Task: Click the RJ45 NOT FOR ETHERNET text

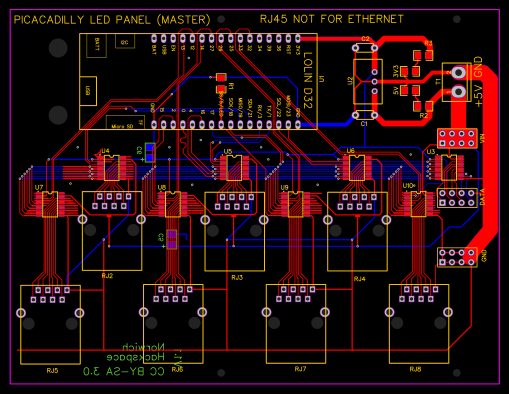Action: pyautogui.click(x=332, y=19)
